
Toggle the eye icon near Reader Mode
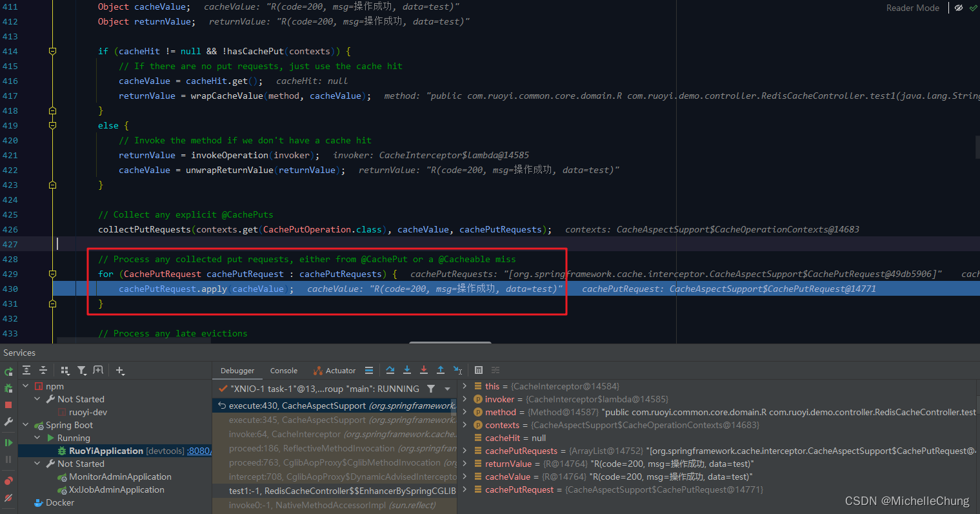click(959, 8)
